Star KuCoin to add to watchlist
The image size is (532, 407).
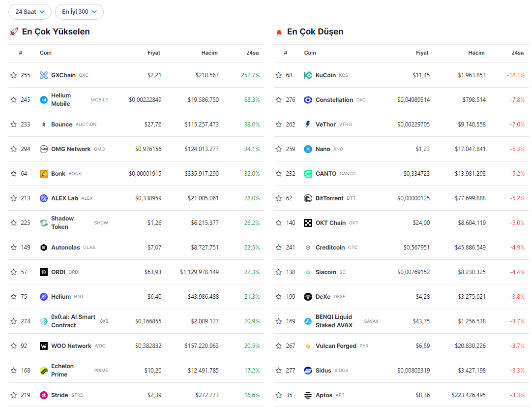pos(279,75)
